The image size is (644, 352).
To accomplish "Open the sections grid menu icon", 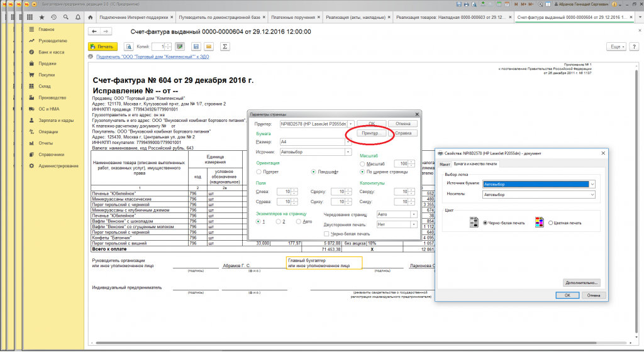I will tap(30, 17).
